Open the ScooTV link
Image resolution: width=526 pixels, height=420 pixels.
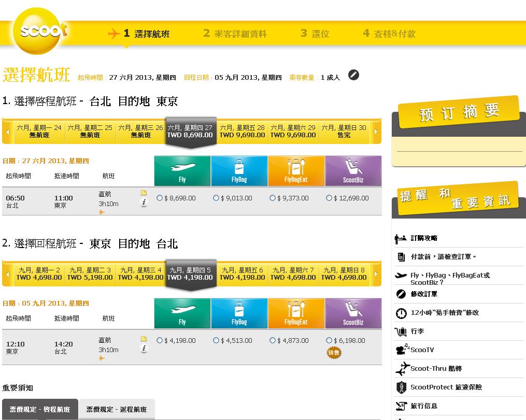[422, 350]
